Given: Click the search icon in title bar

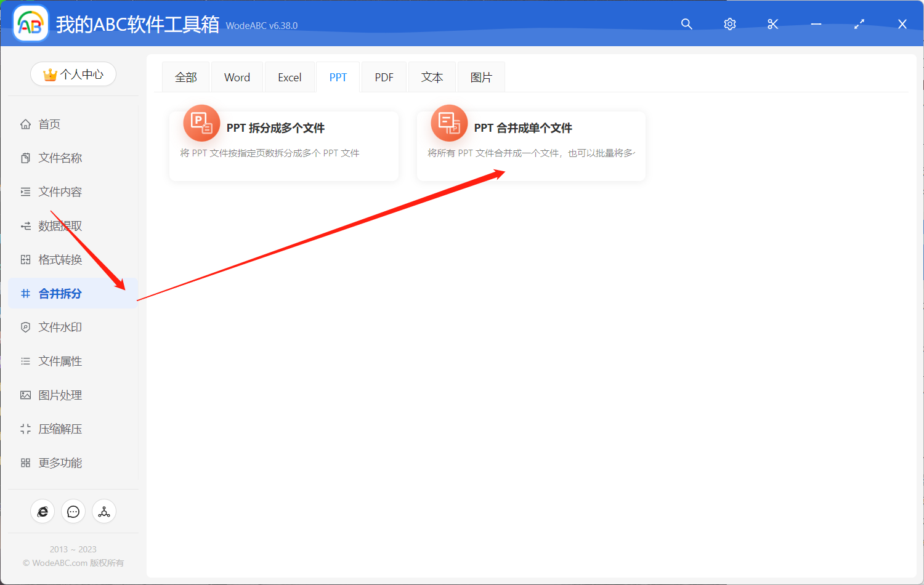Looking at the screenshot, I should coord(686,24).
